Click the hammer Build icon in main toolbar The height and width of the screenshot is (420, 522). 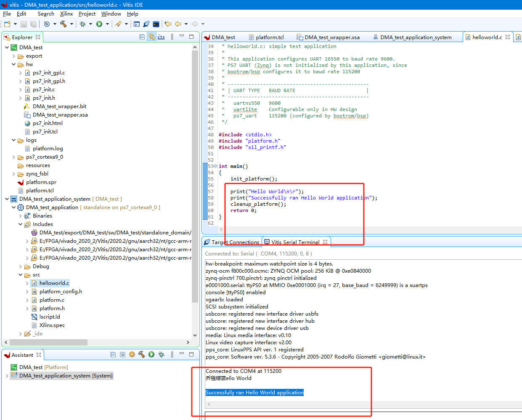[x=64, y=24]
